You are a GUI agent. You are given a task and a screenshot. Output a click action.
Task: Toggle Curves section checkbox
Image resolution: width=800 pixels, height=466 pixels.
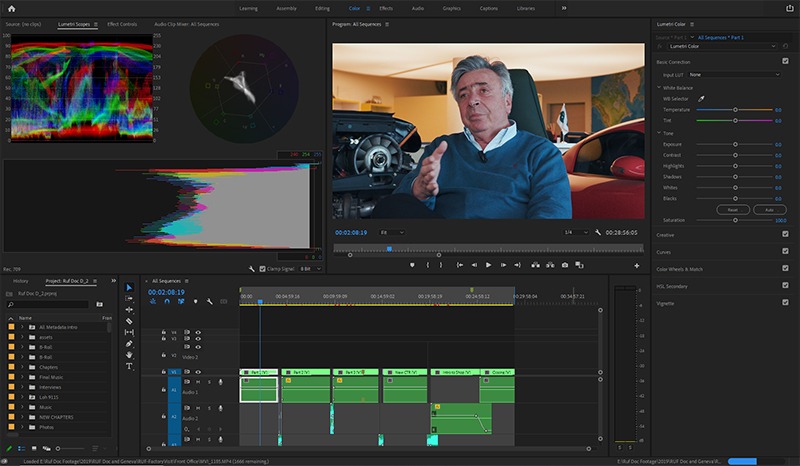[x=785, y=251]
